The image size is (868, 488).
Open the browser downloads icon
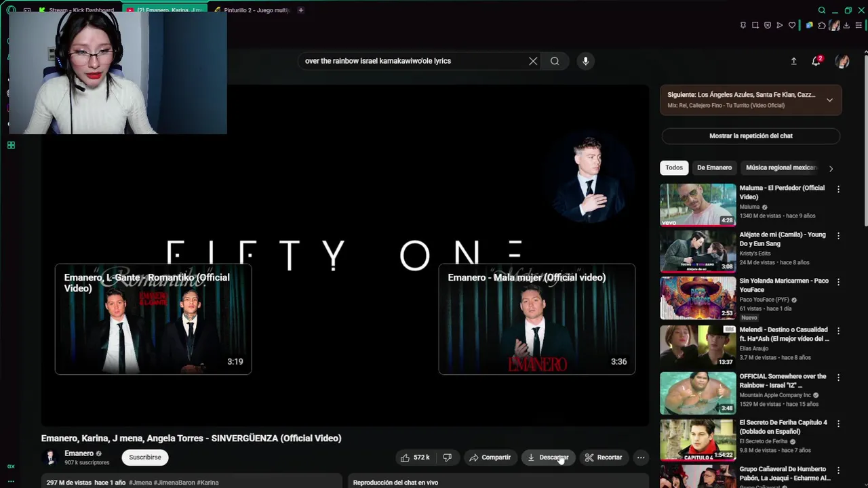point(846,25)
